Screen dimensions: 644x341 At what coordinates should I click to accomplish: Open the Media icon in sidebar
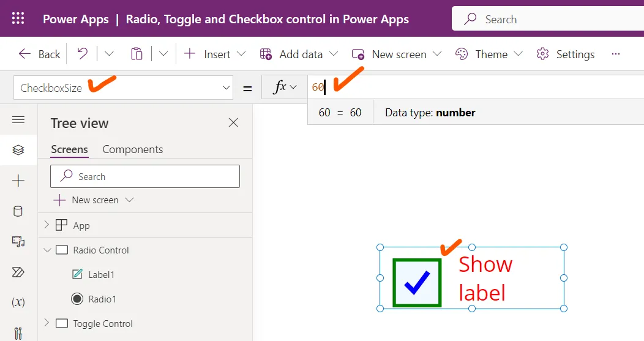[x=18, y=242]
